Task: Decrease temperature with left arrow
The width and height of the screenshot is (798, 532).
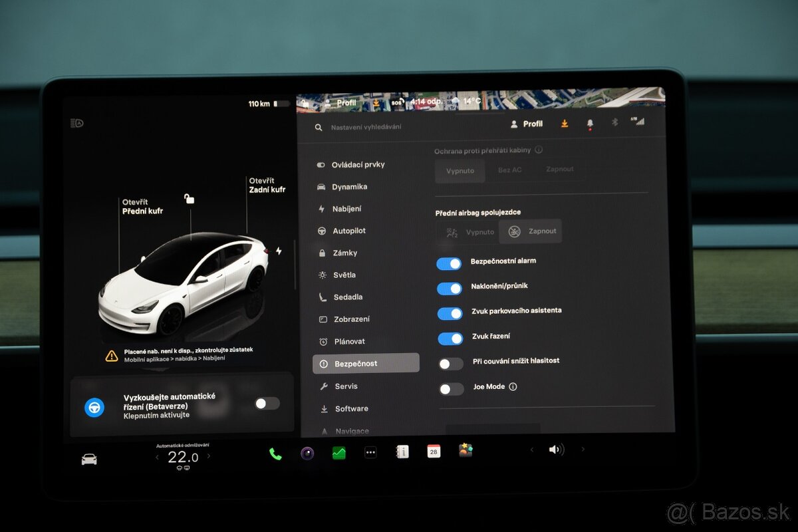Action: (157, 457)
